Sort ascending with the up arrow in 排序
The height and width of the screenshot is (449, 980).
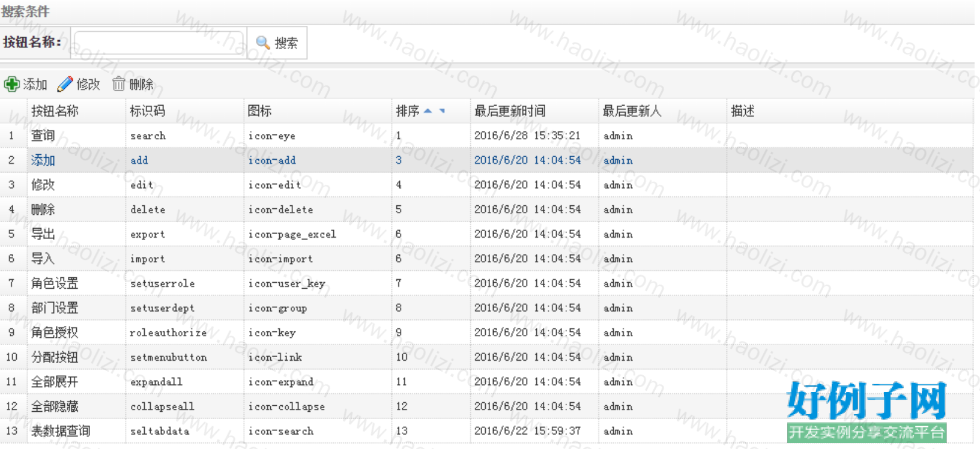coord(428,111)
